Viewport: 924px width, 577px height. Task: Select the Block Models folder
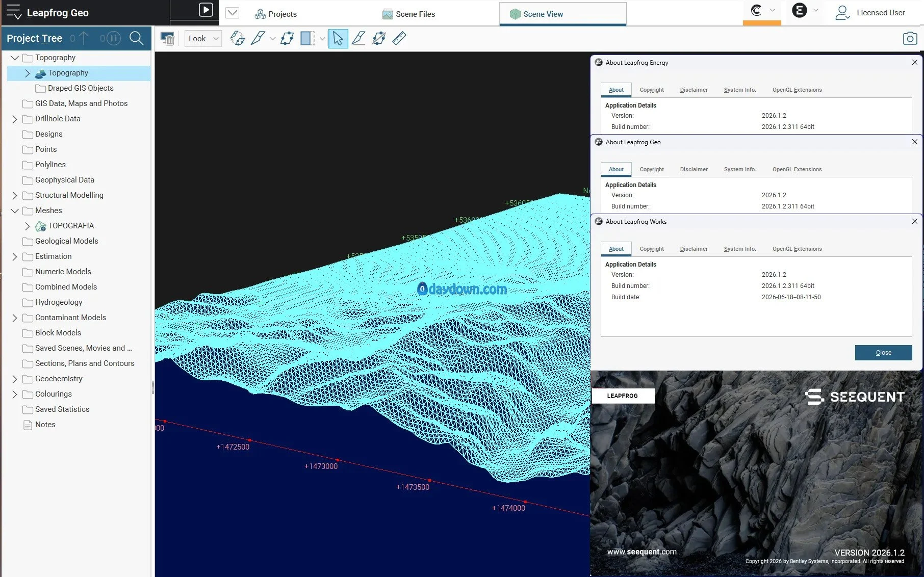pyautogui.click(x=52, y=333)
